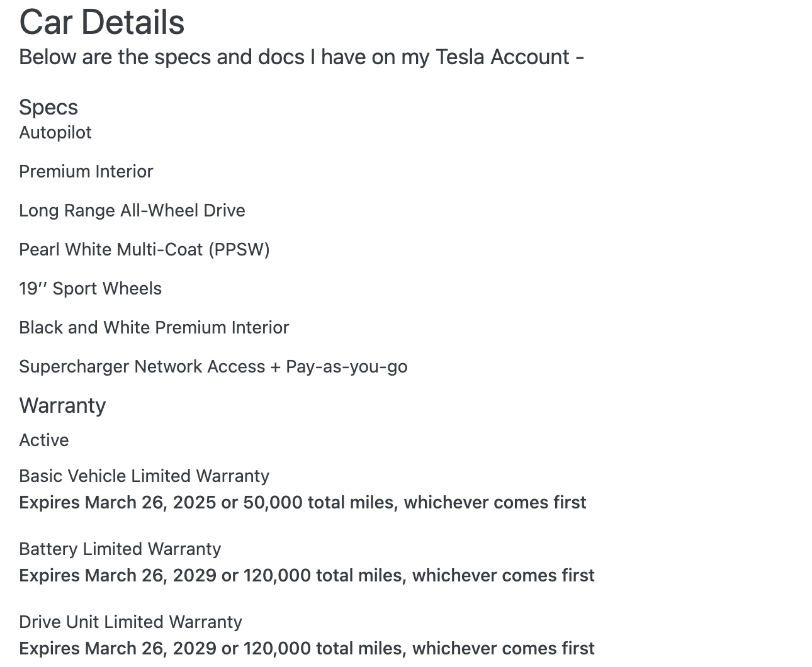Screen dimensions: 812x667
Task: Click the "Car Details" page heading
Action: (x=101, y=23)
